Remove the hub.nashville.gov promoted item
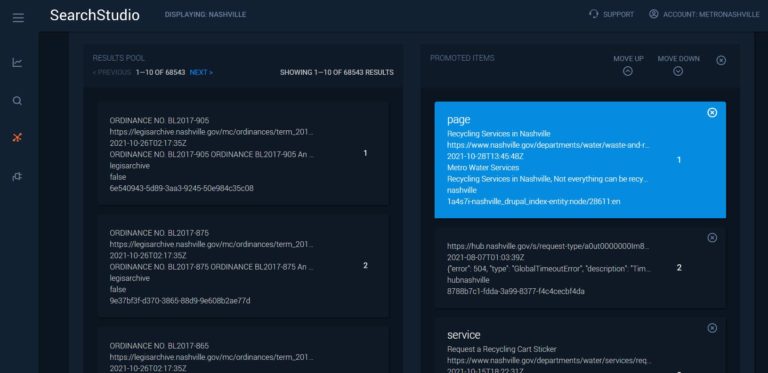The image size is (768, 373). (x=712, y=237)
